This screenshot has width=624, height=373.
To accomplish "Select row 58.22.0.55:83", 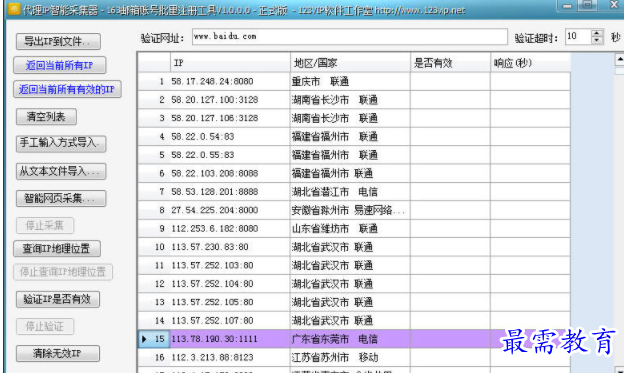I will click(x=354, y=155).
